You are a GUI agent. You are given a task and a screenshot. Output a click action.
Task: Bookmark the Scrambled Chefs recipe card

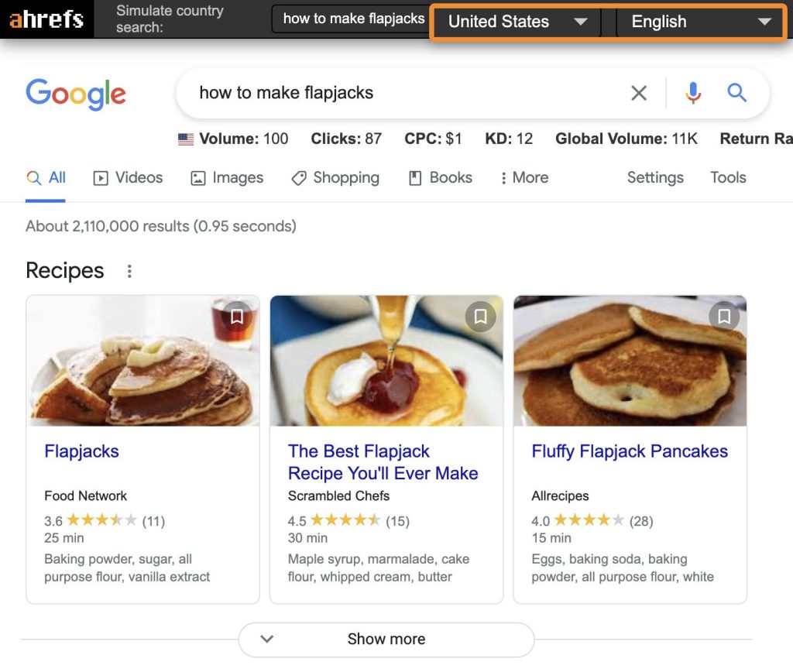480,317
